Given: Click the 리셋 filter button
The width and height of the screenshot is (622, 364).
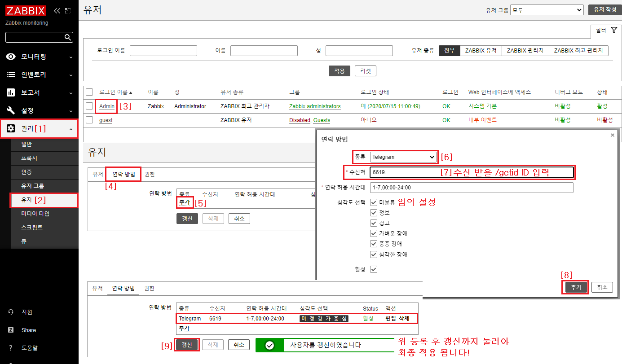Looking at the screenshot, I should point(366,71).
